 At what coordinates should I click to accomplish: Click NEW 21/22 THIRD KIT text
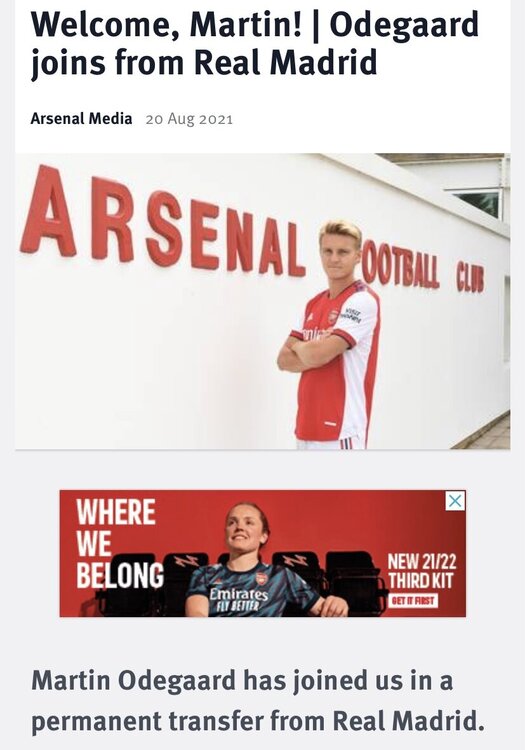tap(420, 571)
